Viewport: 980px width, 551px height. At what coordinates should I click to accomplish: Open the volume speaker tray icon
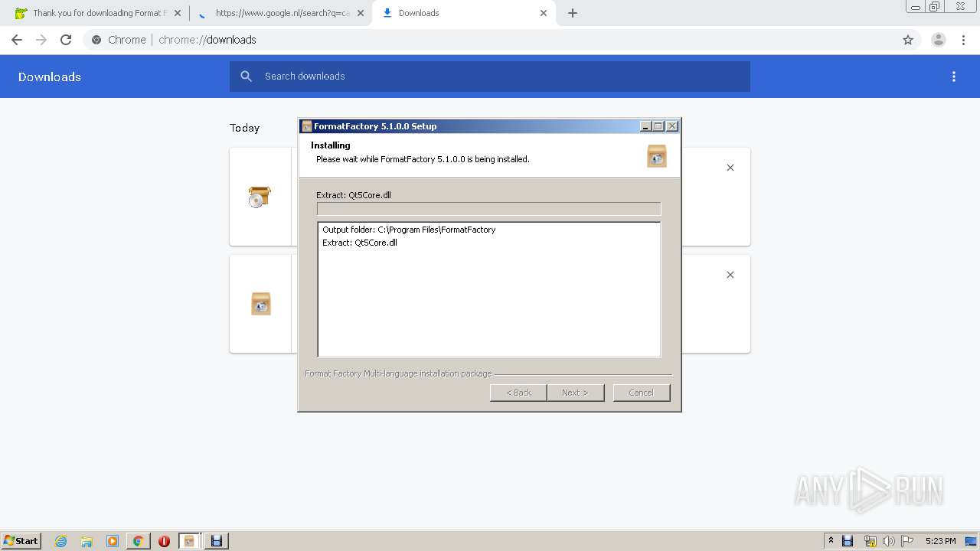click(889, 541)
